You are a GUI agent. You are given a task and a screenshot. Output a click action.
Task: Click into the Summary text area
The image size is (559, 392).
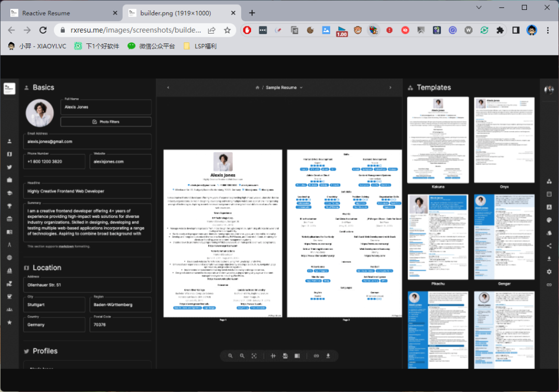point(87,222)
